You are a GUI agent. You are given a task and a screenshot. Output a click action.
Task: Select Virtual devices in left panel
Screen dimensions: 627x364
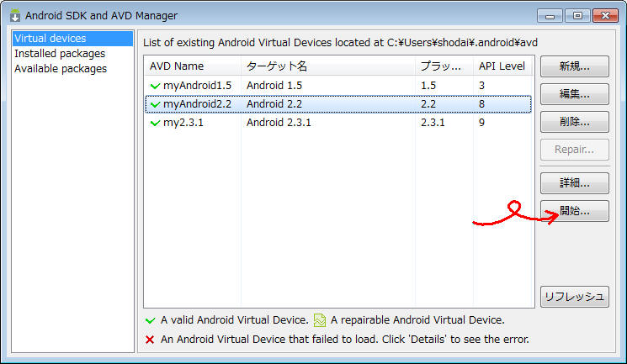(x=50, y=39)
